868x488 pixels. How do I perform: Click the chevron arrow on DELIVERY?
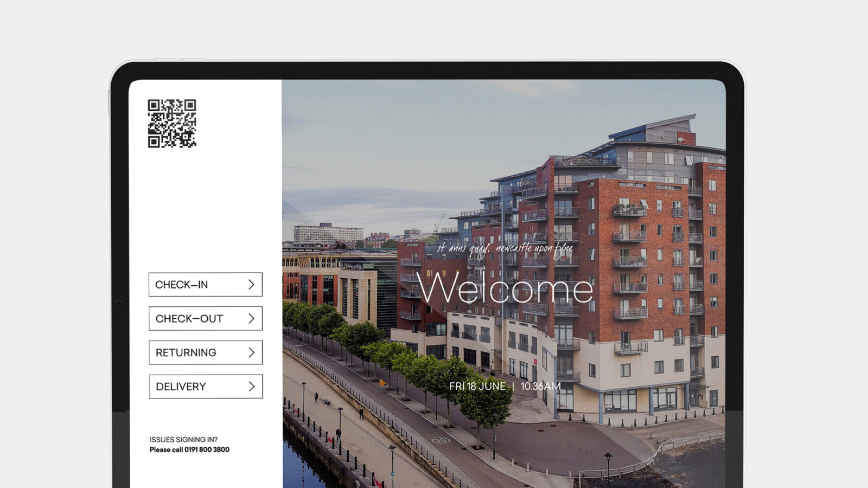pos(251,387)
